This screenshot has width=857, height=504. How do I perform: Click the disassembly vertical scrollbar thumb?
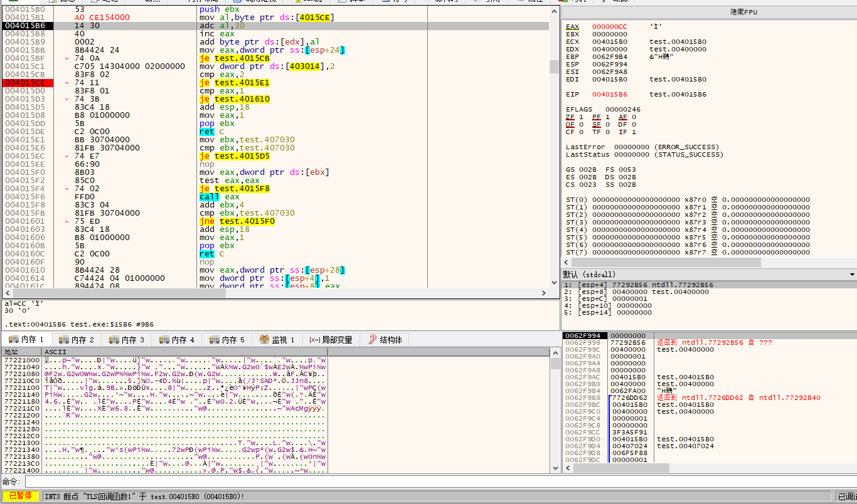click(554, 67)
